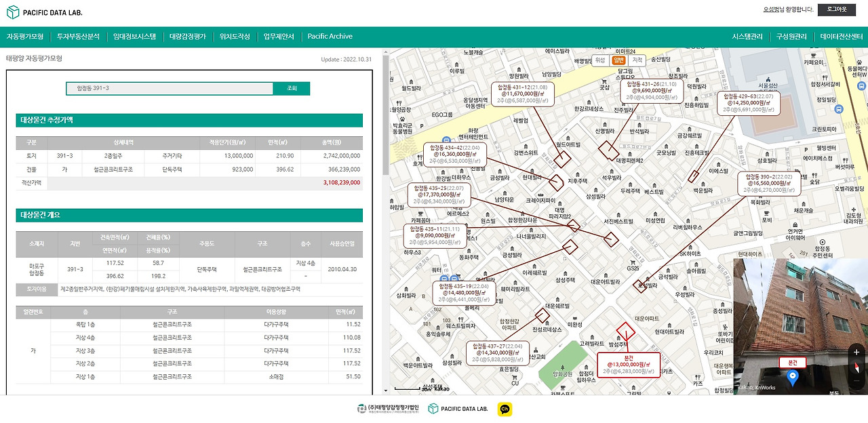Go to 구성원관리 menu

pos(791,37)
